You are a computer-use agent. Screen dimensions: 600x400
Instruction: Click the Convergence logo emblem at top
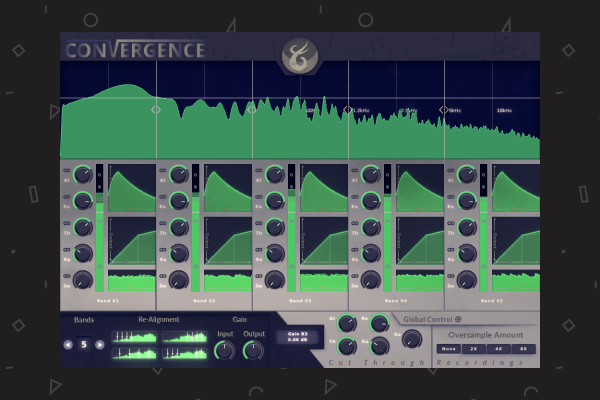point(298,50)
